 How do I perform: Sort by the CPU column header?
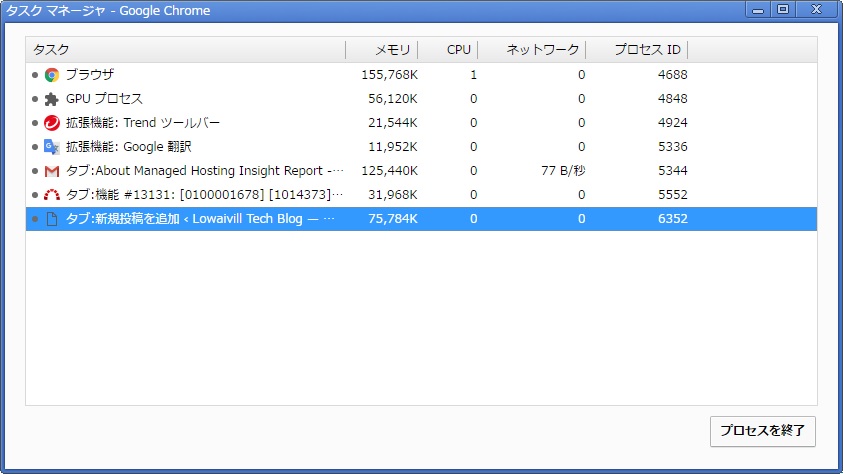448,50
